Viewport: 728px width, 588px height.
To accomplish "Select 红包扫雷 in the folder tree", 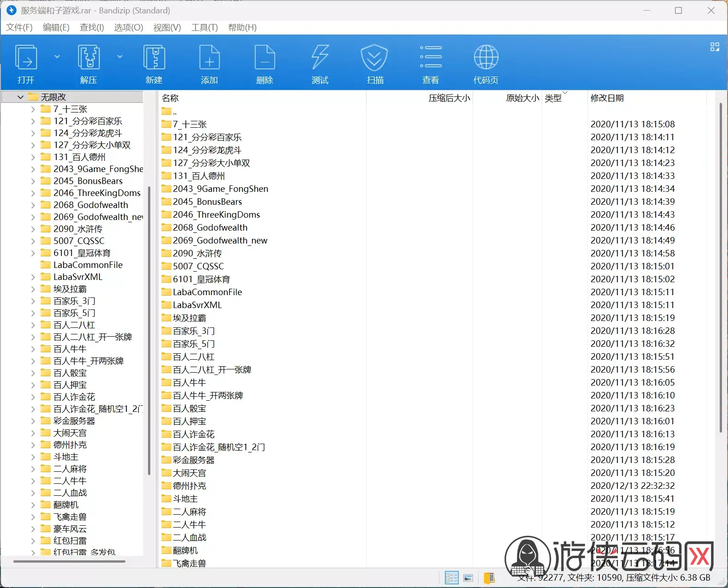I will [70, 540].
